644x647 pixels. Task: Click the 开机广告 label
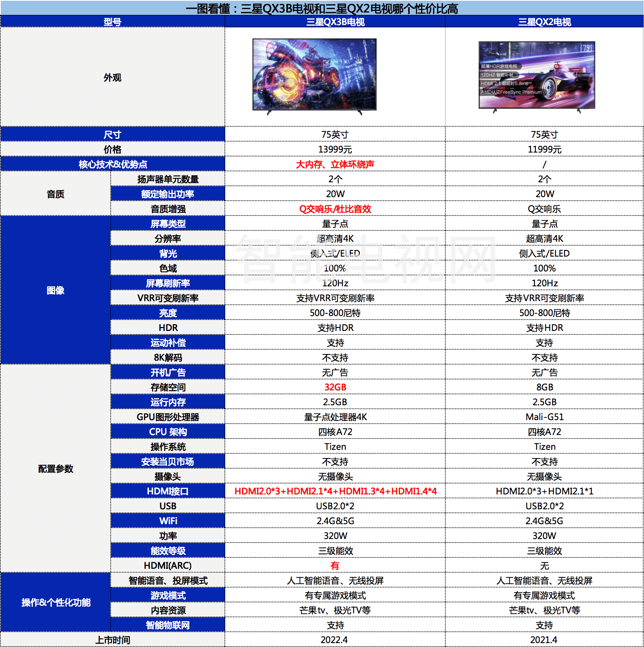coord(168,372)
